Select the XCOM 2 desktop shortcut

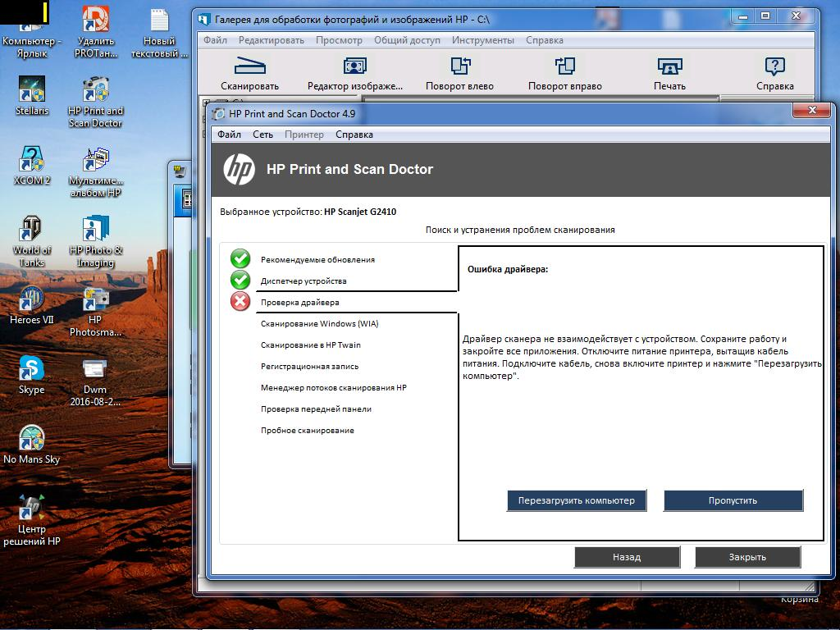32,166
